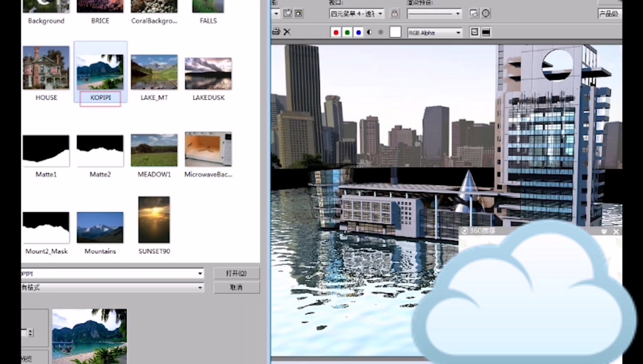
Task: Click the print image icon
Action: [276, 32]
